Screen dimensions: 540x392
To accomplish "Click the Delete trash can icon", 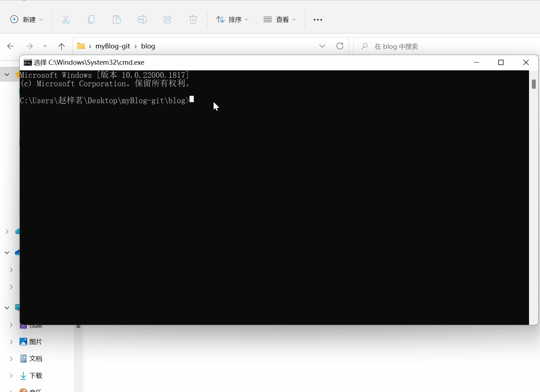I will (x=193, y=19).
